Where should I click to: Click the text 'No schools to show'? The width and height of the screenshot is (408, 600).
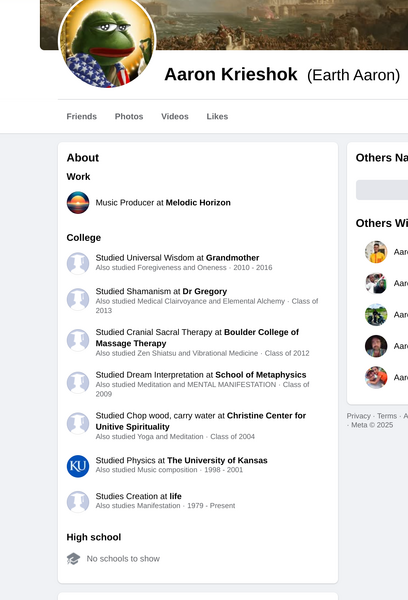(x=123, y=559)
